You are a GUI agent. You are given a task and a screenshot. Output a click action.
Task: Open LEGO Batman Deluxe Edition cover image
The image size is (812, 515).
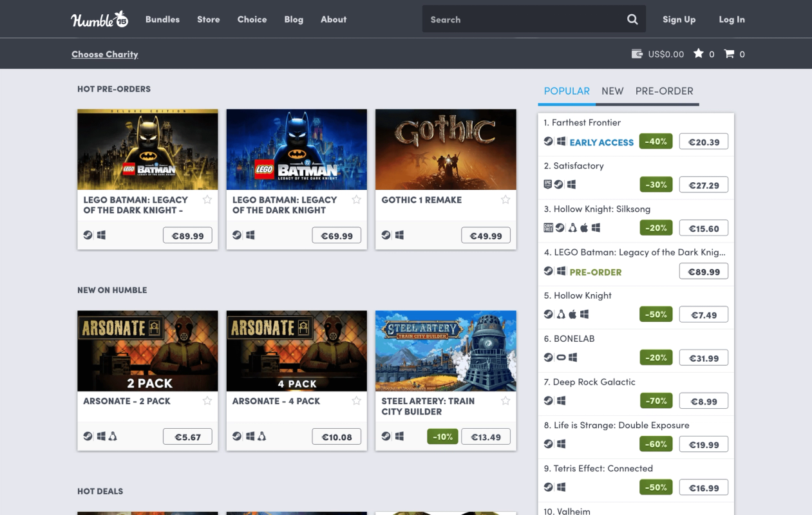pos(147,149)
